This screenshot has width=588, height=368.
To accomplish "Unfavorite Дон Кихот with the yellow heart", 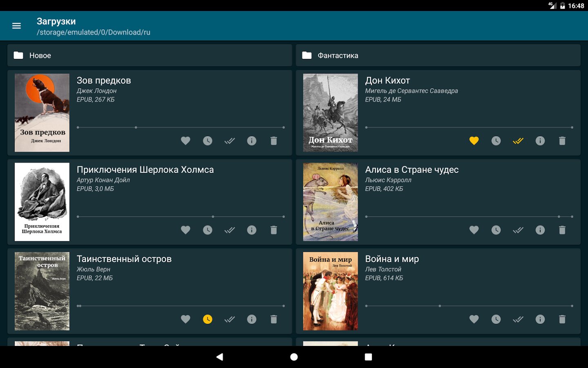I will coord(474,141).
